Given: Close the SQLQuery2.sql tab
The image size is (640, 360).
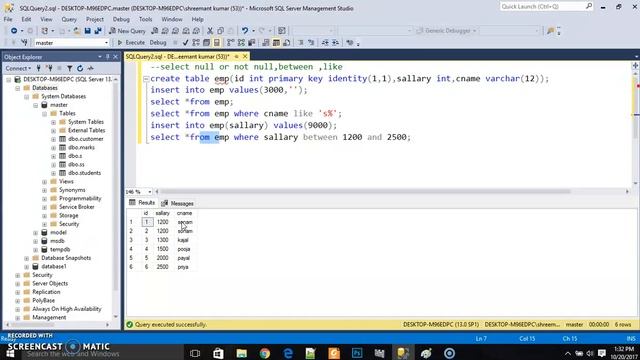Looking at the screenshot, I should coord(245,56).
